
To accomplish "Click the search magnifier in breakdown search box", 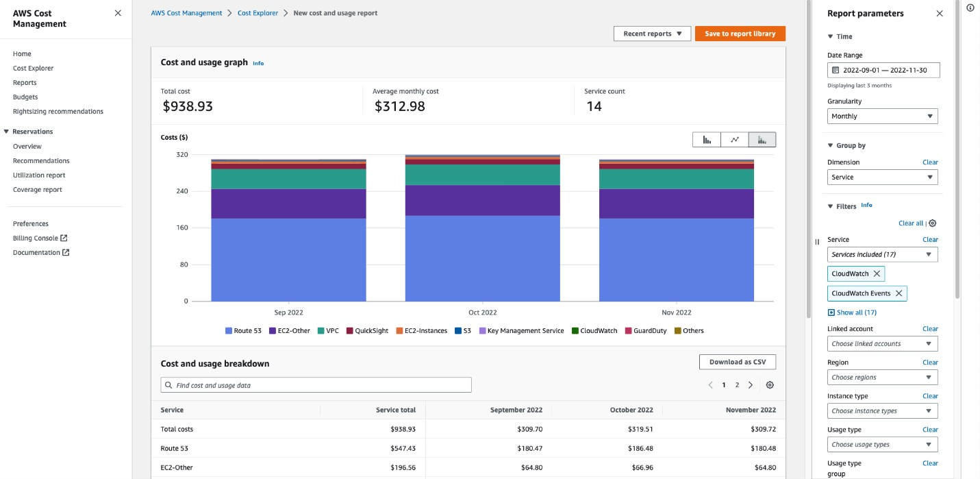I will 168,384.
